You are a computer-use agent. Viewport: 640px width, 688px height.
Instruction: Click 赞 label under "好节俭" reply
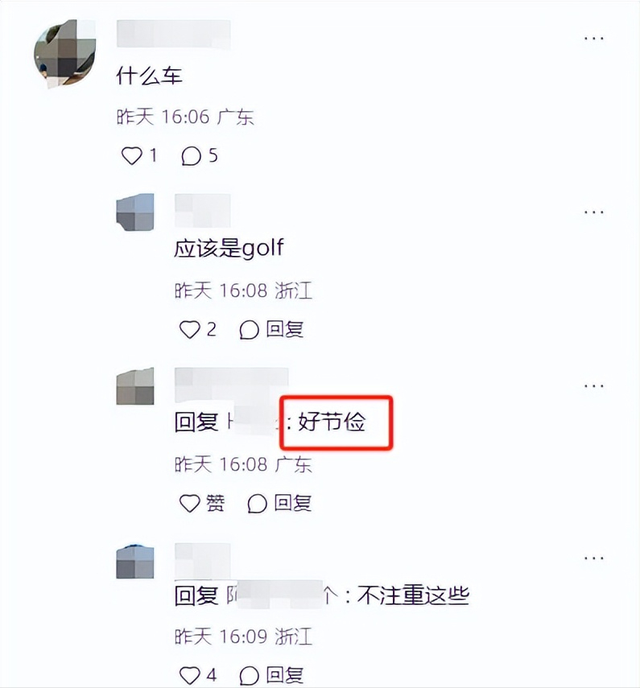tap(215, 503)
